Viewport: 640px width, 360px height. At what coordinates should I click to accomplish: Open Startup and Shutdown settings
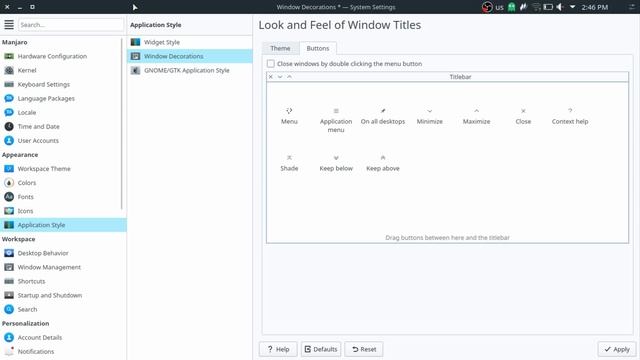(x=63, y=296)
